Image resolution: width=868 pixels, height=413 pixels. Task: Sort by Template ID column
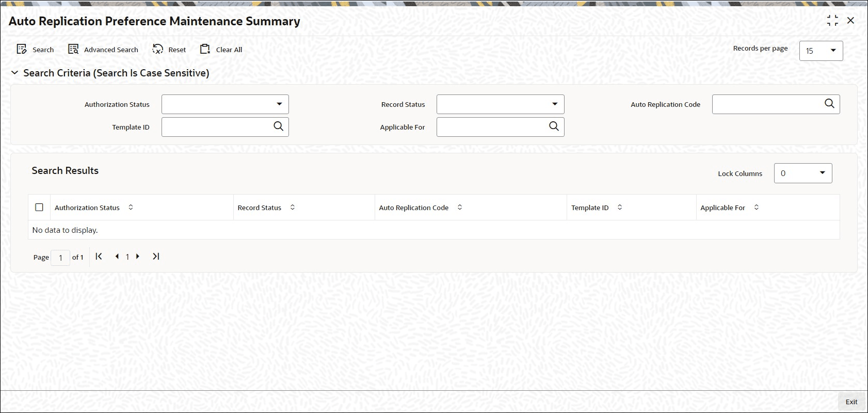(619, 207)
